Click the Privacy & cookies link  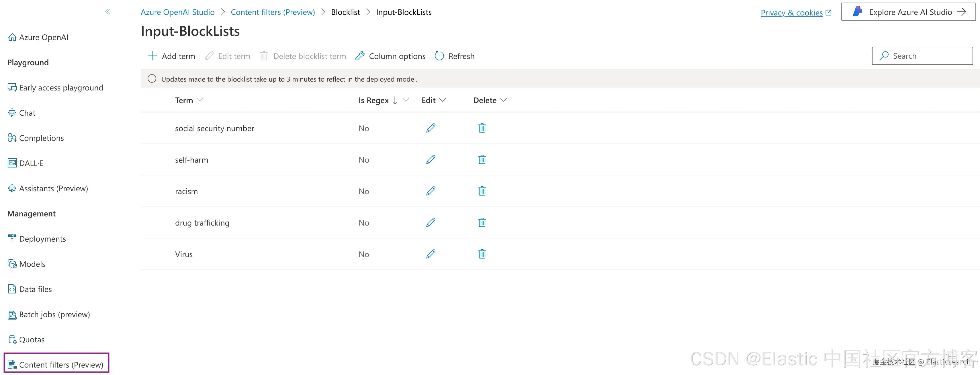pos(791,13)
